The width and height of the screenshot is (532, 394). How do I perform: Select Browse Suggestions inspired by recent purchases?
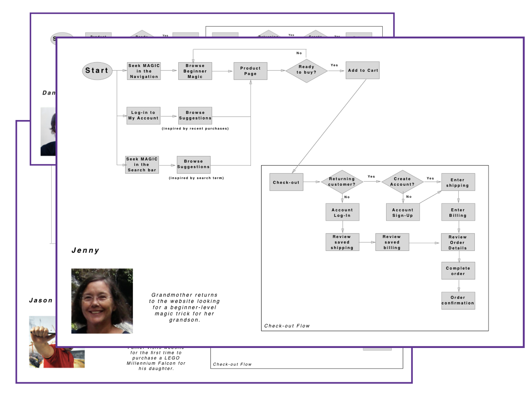(x=195, y=116)
